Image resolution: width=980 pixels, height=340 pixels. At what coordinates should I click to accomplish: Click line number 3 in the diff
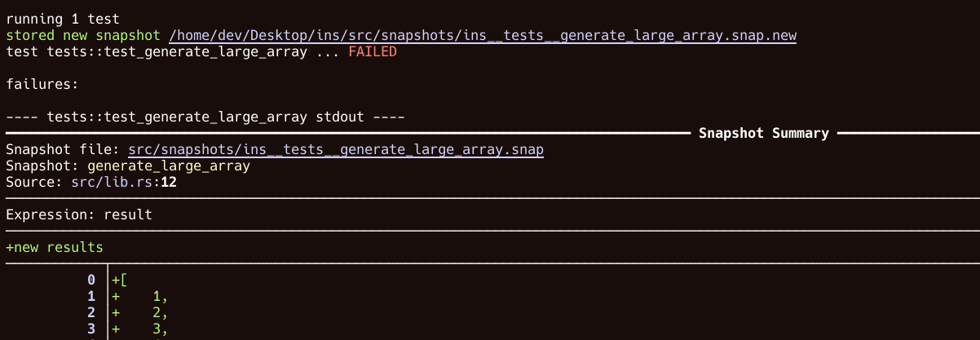pos(90,329)
